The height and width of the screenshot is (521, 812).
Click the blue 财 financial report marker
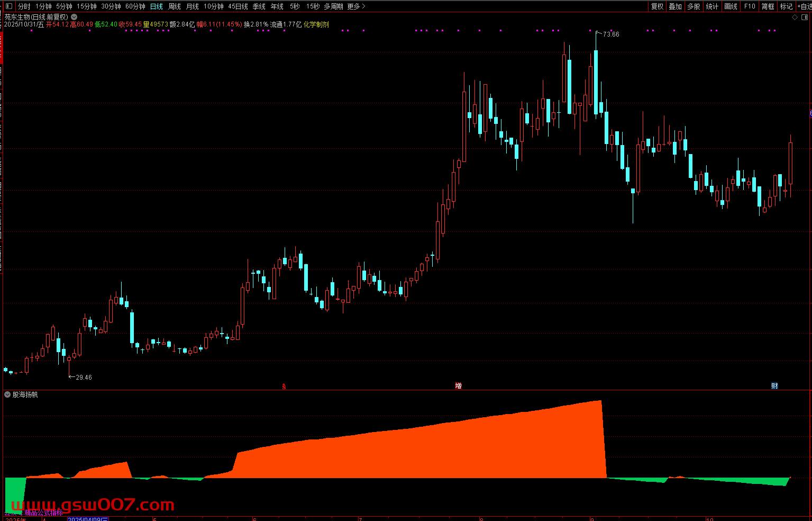coord(774,386)
